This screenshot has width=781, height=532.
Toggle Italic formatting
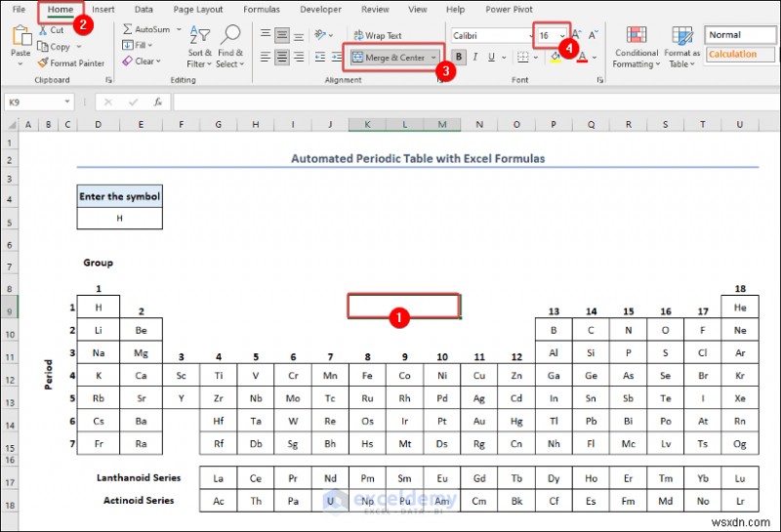coord(475,57)
